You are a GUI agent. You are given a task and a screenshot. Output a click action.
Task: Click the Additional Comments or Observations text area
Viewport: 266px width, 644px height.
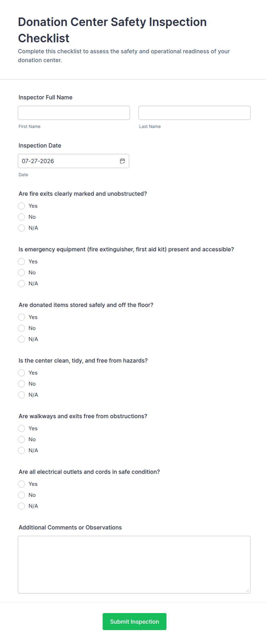(x=134, y=565)
